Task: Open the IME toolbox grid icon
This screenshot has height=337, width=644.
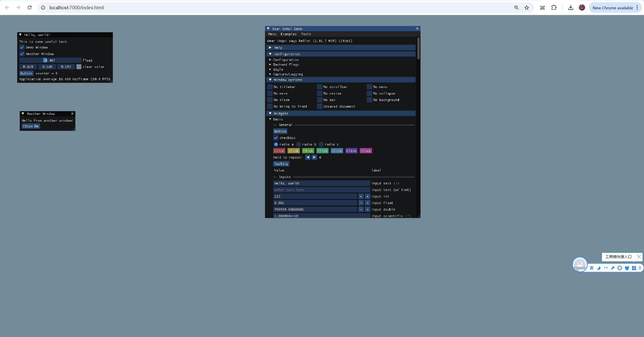Action: [x=634, y=268]
